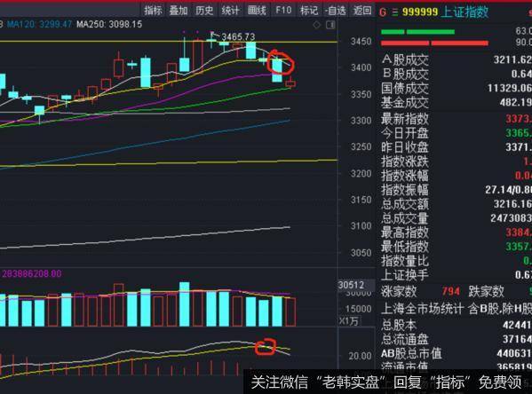Click the 30512 volume axis value
532x394 pixels.
(x=351, y=285)
